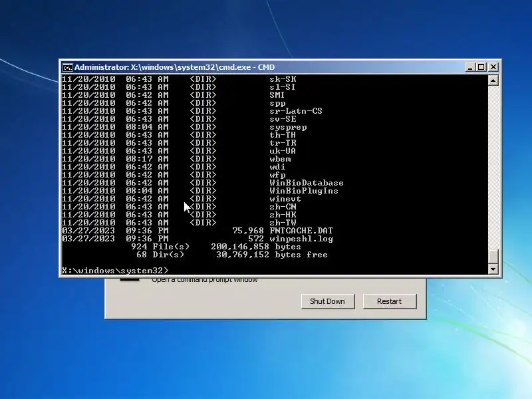Click the Administrator cmd.exe window title text

point(174,67)
